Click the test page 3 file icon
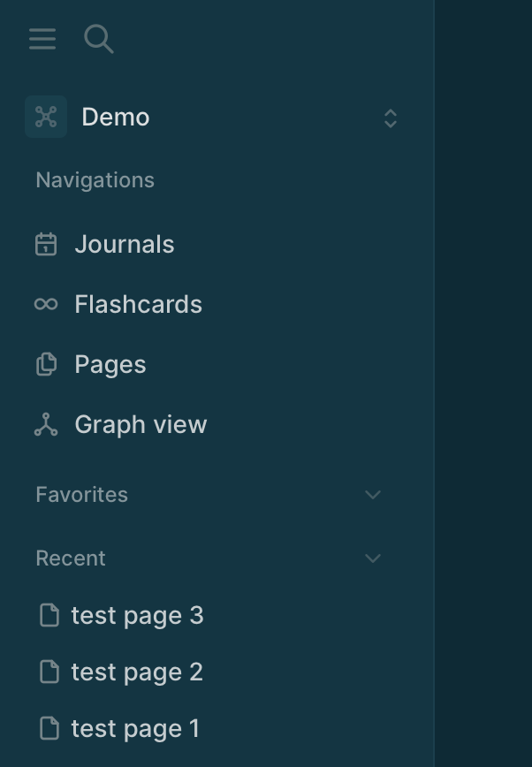Viewport: 532px width, 767px height. coord(49,615)
